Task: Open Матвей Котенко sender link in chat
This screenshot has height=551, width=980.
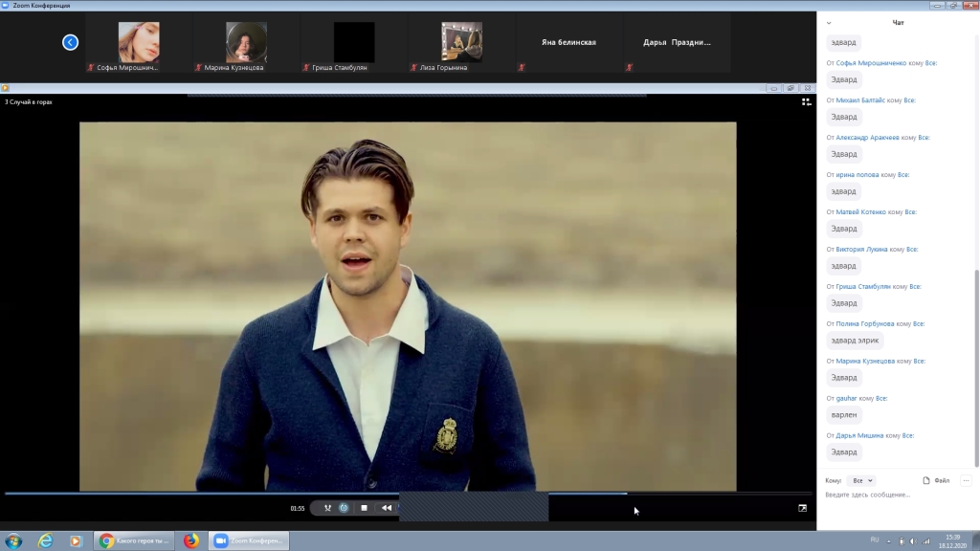Action: 860,212
